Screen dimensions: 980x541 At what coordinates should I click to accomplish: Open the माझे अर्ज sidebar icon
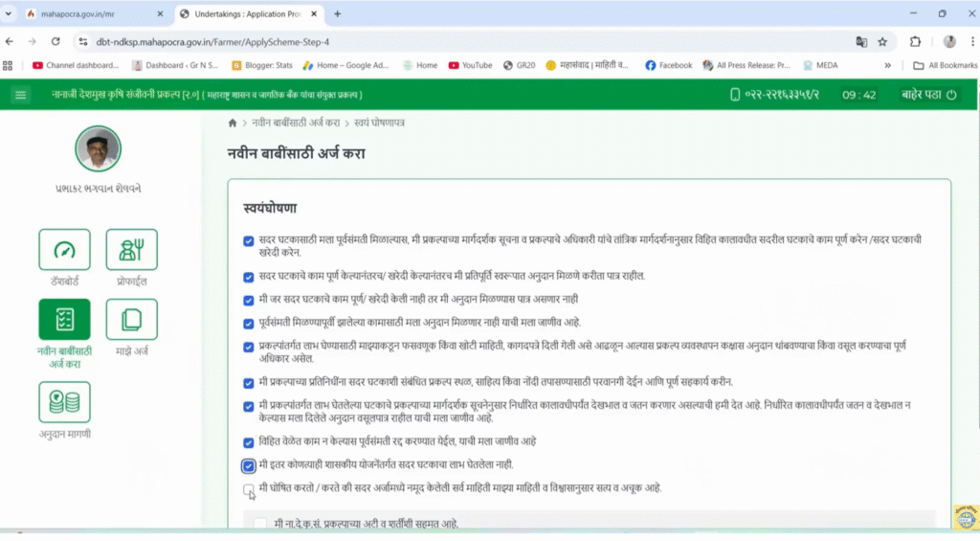(x=131, y=320)
